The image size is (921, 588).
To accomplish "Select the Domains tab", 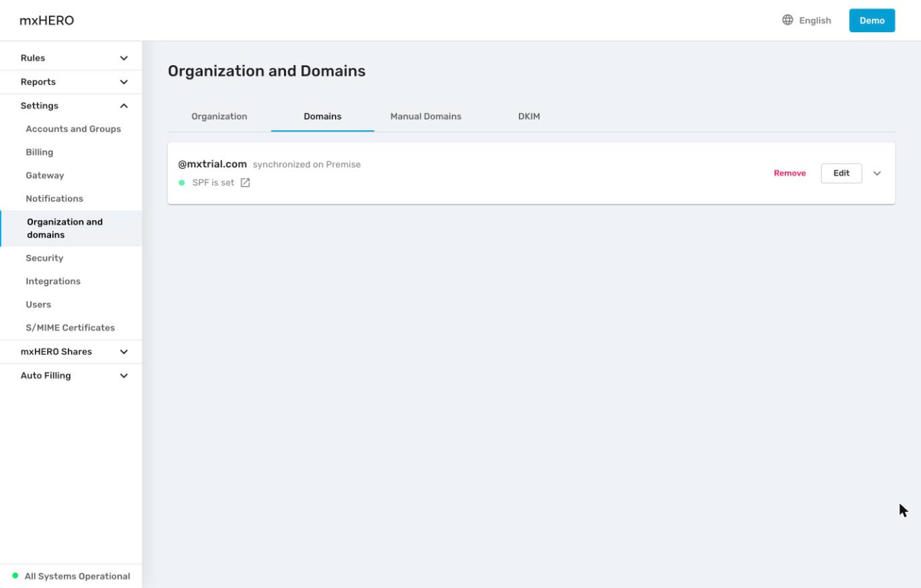I will (x=322, y=117).
